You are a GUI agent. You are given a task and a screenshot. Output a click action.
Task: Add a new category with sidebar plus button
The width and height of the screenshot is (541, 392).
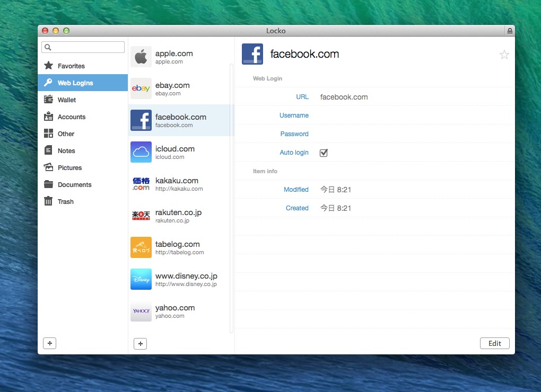tap(50, 343)
